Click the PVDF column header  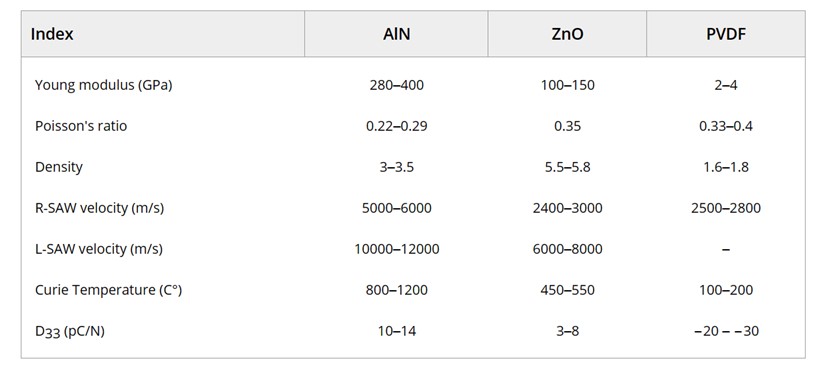click(726, 34)
